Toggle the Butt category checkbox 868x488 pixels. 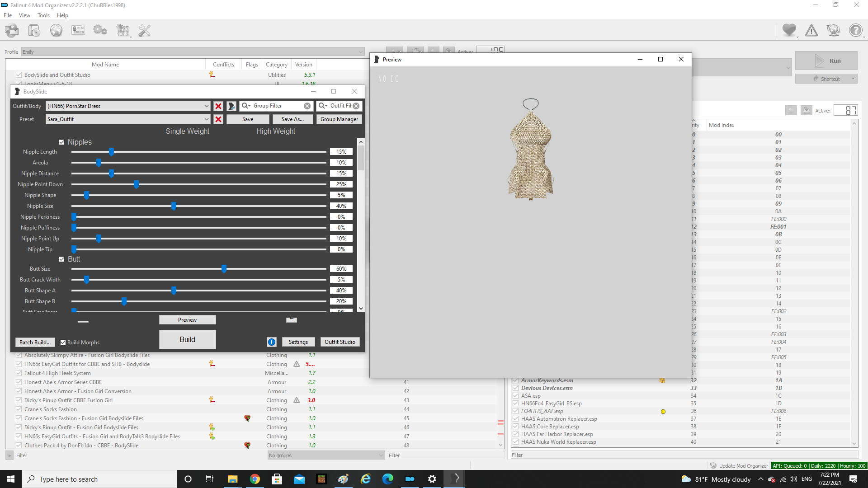point(62,259)
